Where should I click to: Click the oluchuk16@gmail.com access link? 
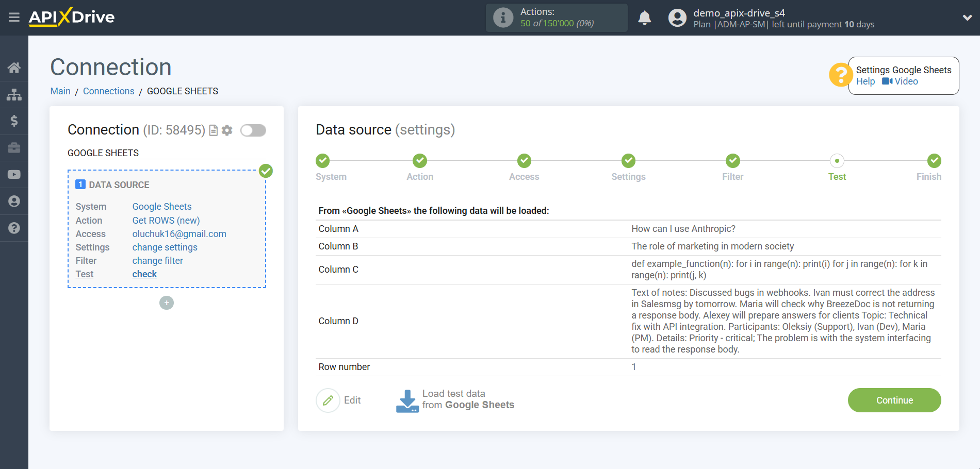point(179,234)
